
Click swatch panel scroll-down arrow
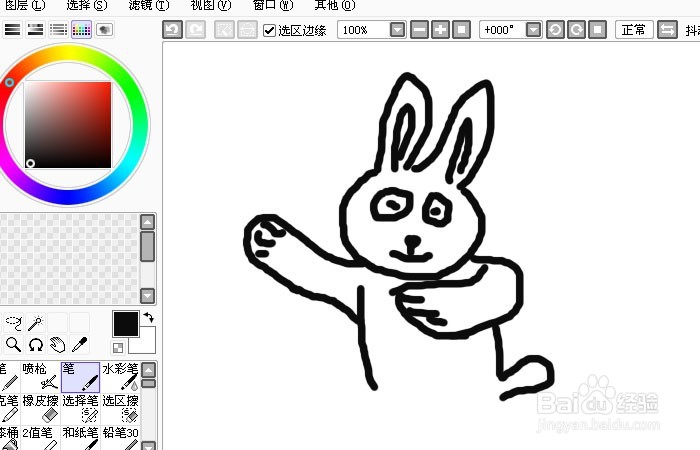(148, 296)
